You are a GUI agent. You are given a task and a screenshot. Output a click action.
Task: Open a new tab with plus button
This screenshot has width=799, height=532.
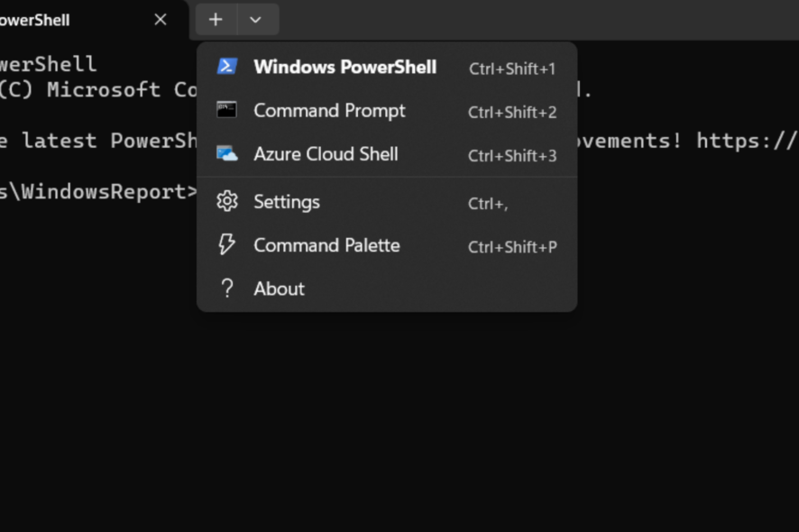point(216,19)
